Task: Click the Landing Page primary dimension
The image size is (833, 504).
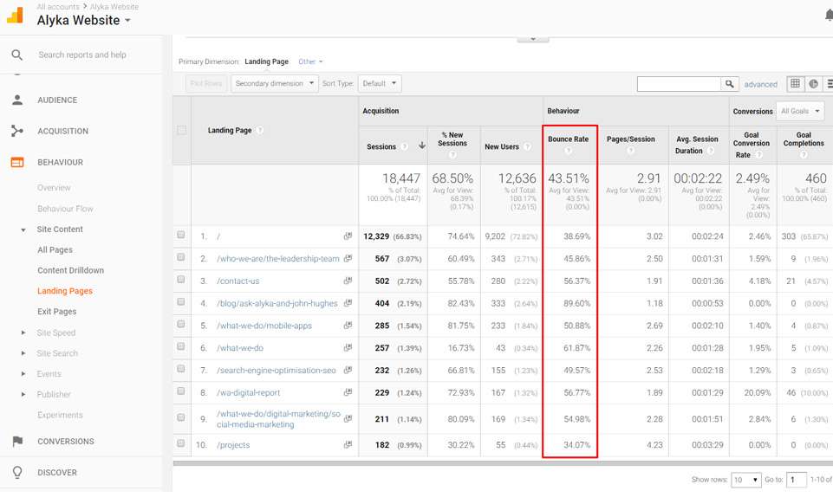Action: (267, 61)
